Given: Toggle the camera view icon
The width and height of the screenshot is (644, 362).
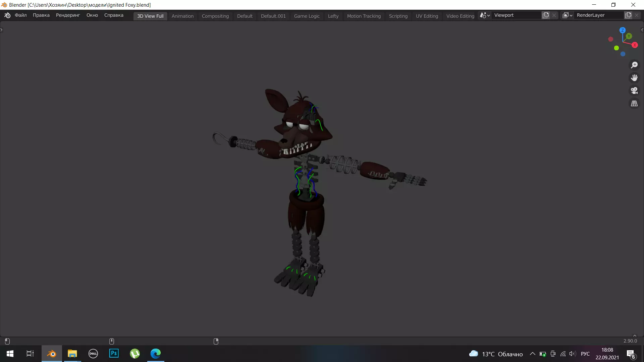Looking at the screenshot, I should pos(634,91).
